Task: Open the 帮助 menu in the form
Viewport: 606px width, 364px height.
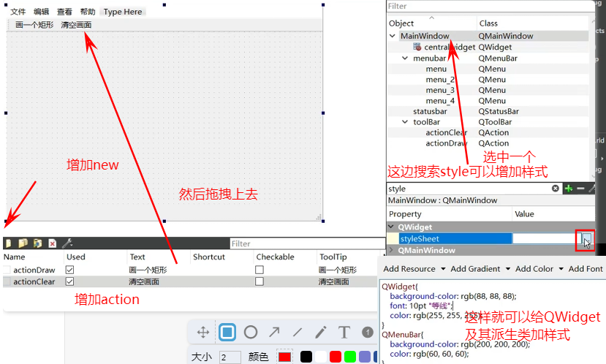Action: pyautogui.click(x=88, y=12)
